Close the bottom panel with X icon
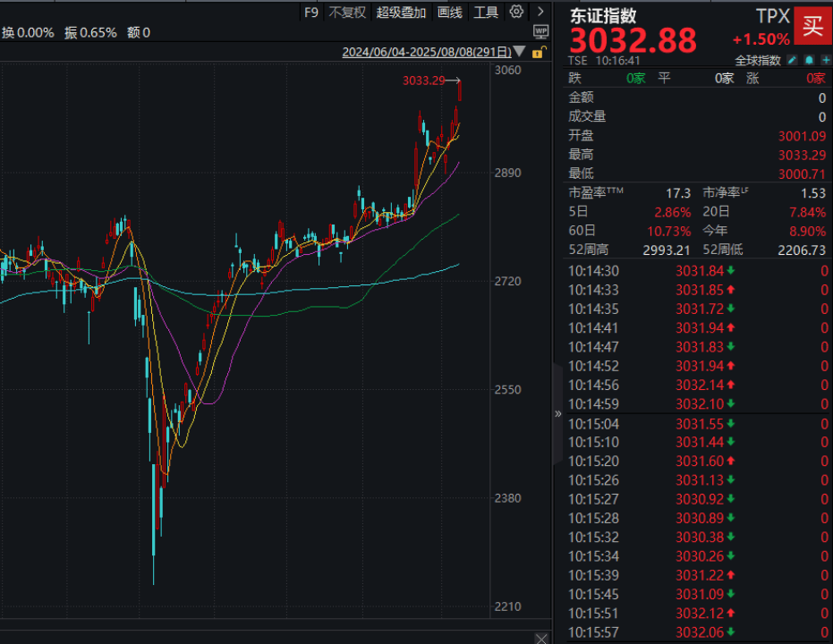The width and height of the screenshot is (833, 644). (x=540, y=638)
